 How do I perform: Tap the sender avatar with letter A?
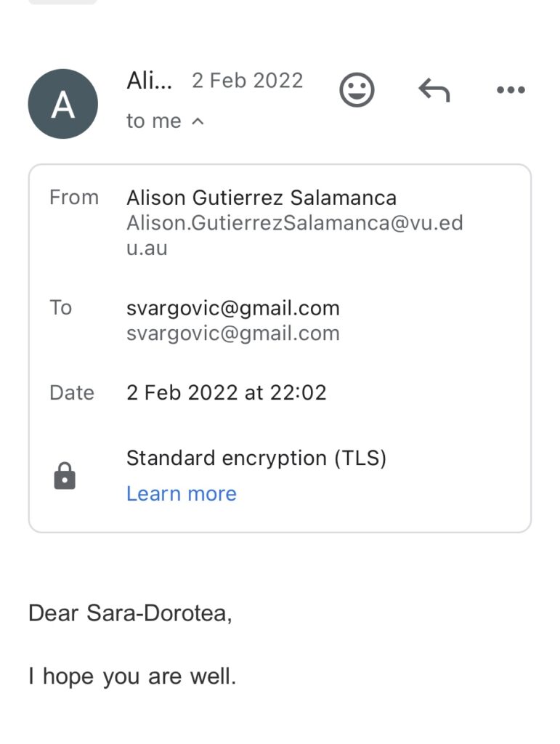coord(63,104)
